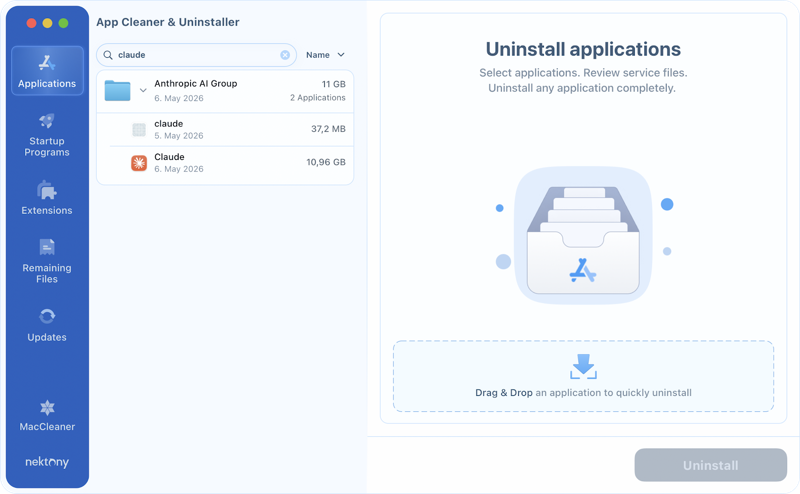The width and height of the screenshot is (800, 494).
Task: Click the Drag & Drop area
Action: (583, 376)
